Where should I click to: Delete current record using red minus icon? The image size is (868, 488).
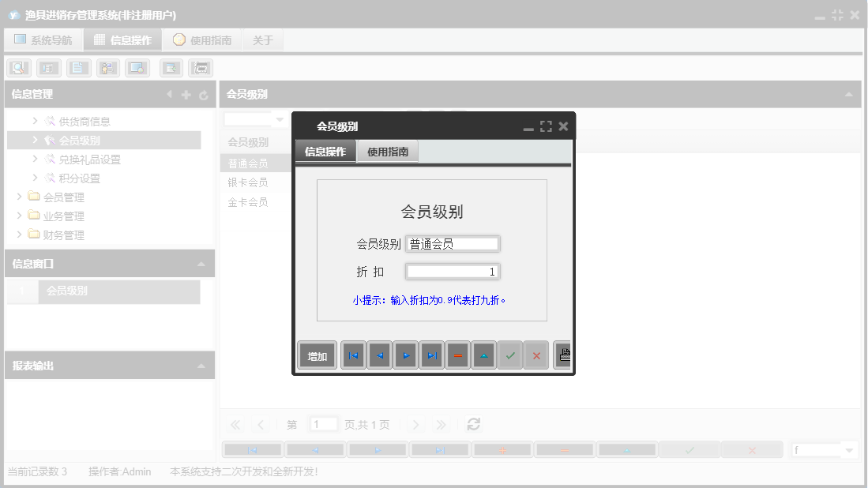pyautogui.click(x=457, y=355)
